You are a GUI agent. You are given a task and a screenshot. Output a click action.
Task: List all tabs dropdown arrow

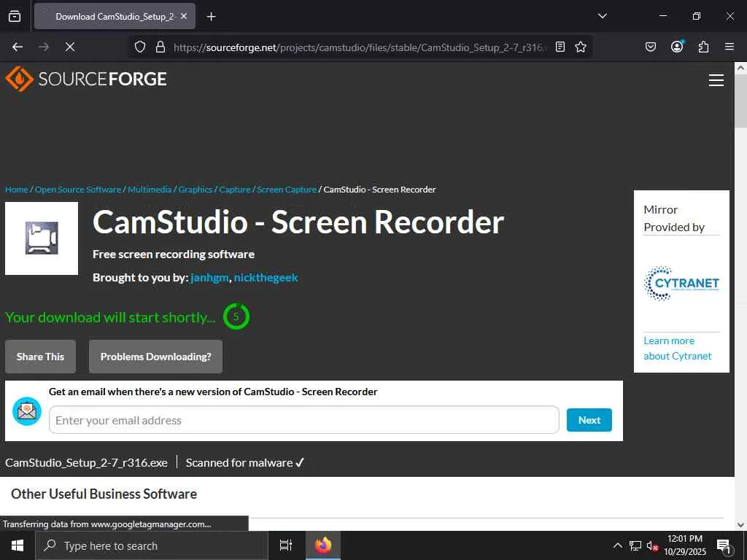(x=602, y=16)
